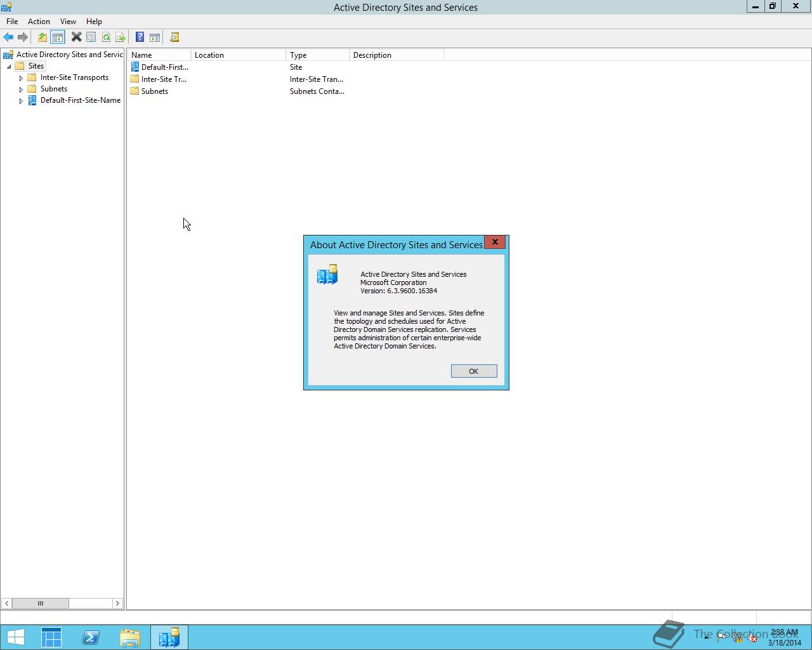Select Subnets folder in the tree

coord(54,89)
